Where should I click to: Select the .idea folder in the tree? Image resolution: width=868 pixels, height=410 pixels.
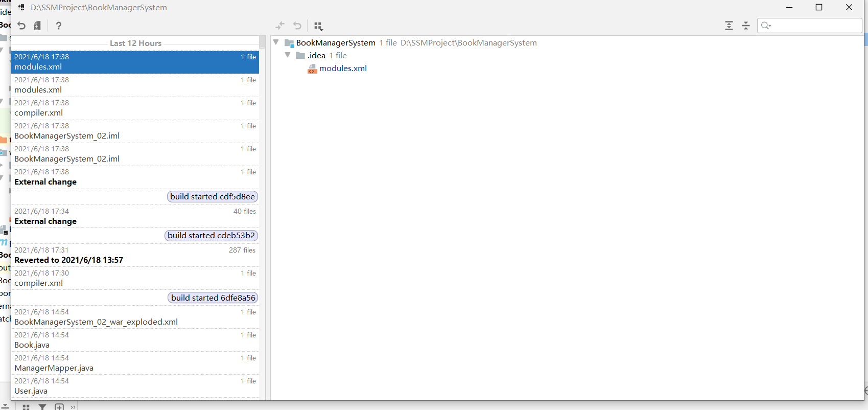316,56
